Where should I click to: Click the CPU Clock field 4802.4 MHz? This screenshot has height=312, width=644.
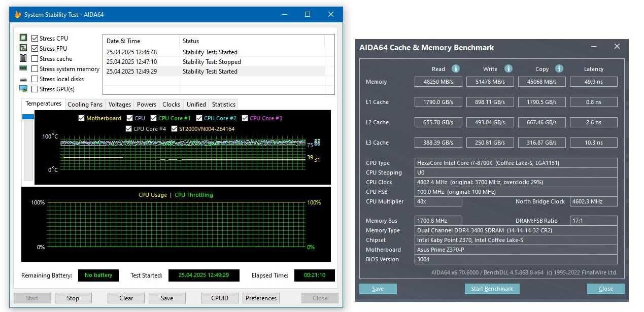(x=516, y=182)
